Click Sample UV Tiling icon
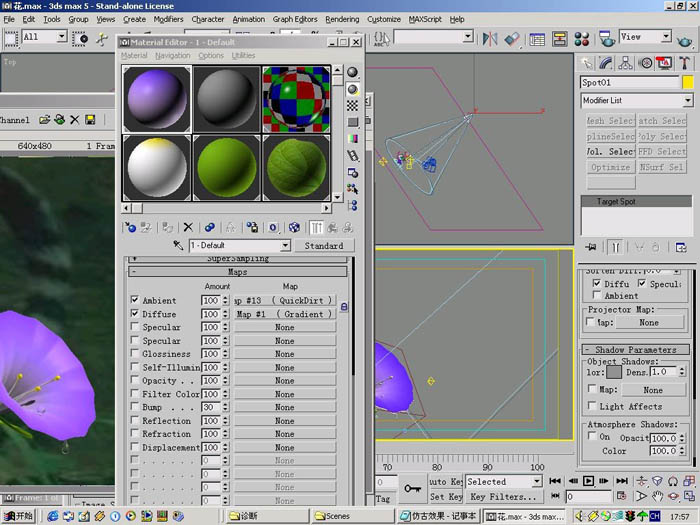Screen dimensions: 700x525 click(353, 122)
